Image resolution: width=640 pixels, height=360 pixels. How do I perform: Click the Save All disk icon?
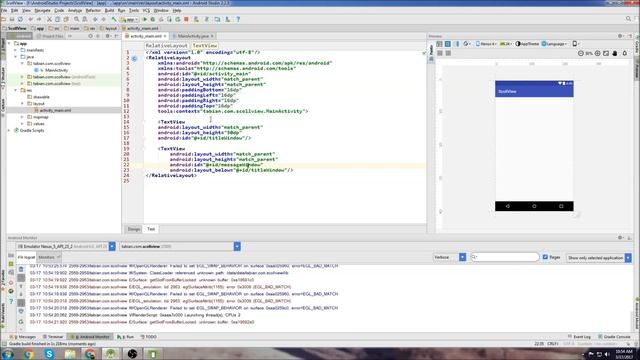[12, 19]
